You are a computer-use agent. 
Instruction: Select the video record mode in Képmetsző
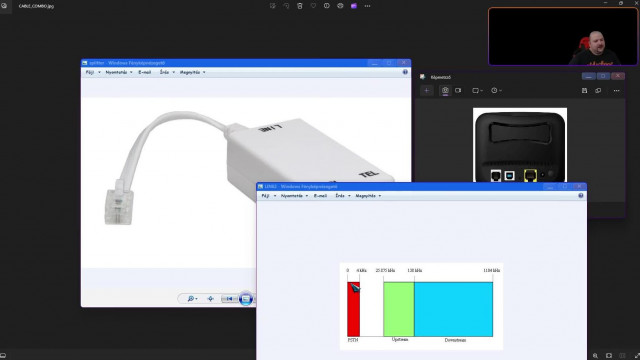pos(458,91)
